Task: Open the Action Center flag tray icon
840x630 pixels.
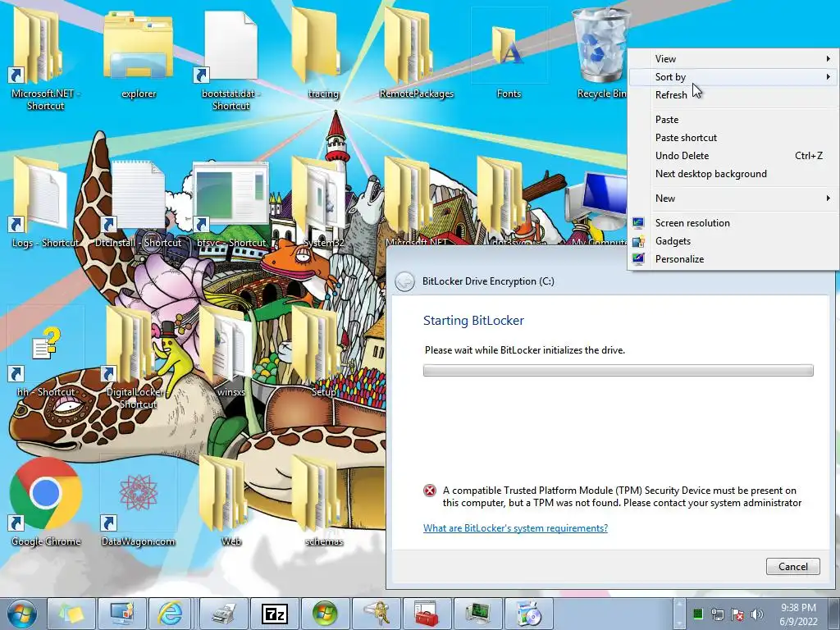Action: pyautogui.click(x=737, y=614)
